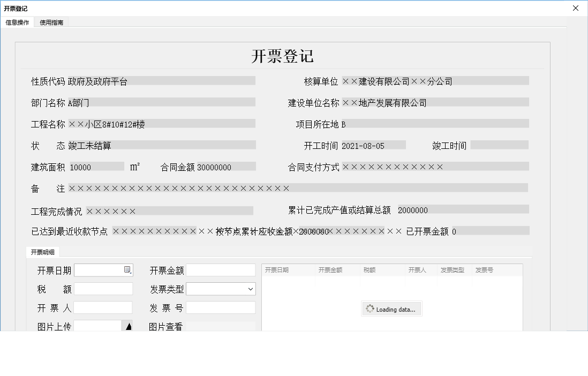Click the 发票类型 column header
The height and width of the screenshot is (376, 588).
click(x=453, y=270)
